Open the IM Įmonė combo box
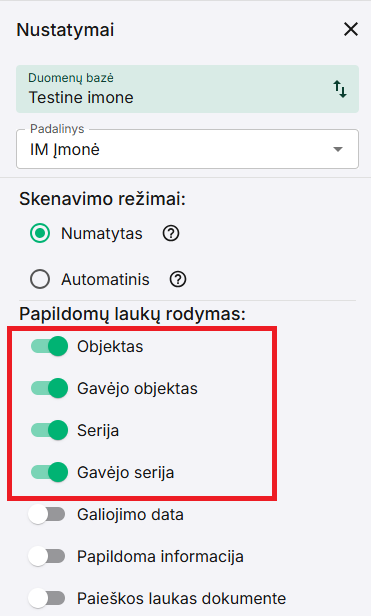 pyautogui.click(x=187, y=149)
